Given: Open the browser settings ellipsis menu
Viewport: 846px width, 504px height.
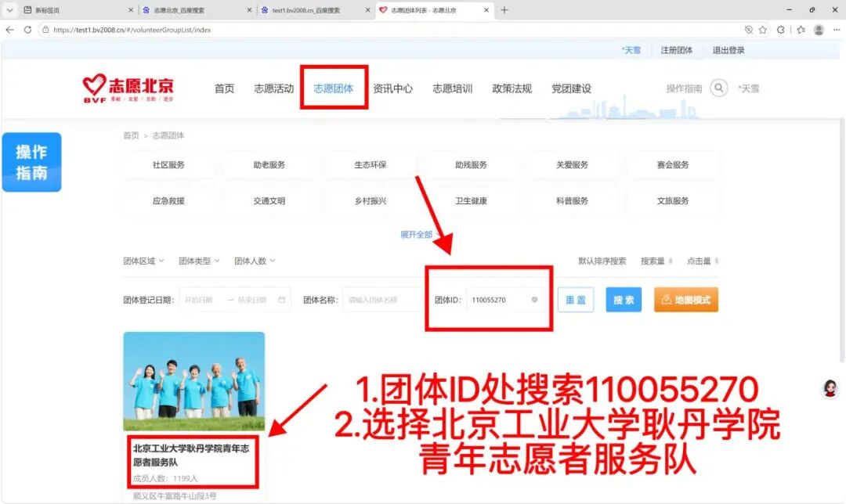Looking at the screenshot, I should (x=837, y=30).
